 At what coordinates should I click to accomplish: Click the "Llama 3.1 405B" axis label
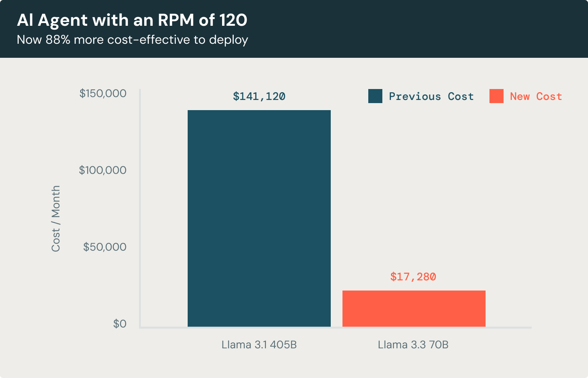259,345
